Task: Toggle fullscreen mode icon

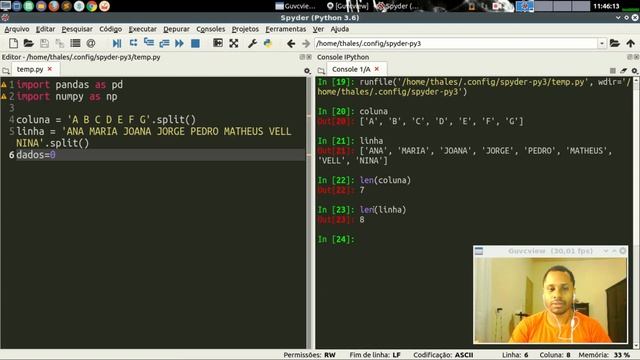Action: pos(233,43)
